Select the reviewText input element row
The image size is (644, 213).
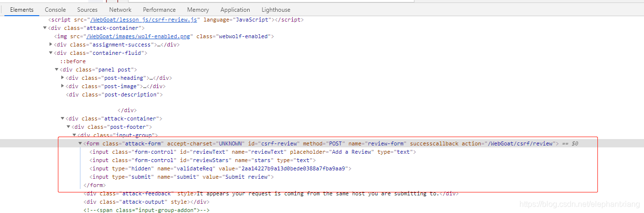point(253,152)
